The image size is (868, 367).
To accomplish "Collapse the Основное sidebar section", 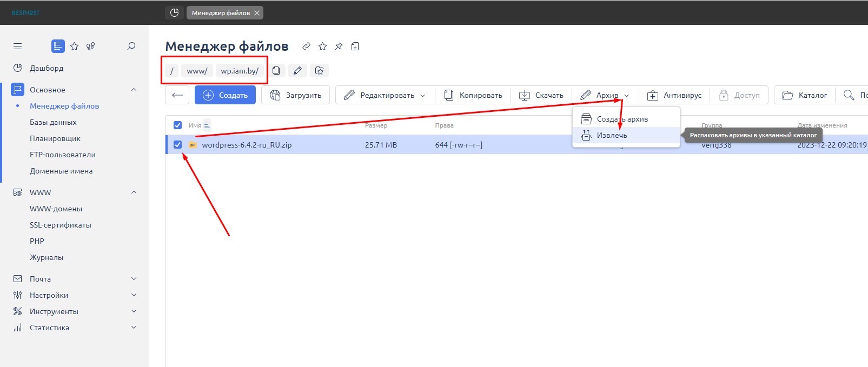I will [134, 90].
